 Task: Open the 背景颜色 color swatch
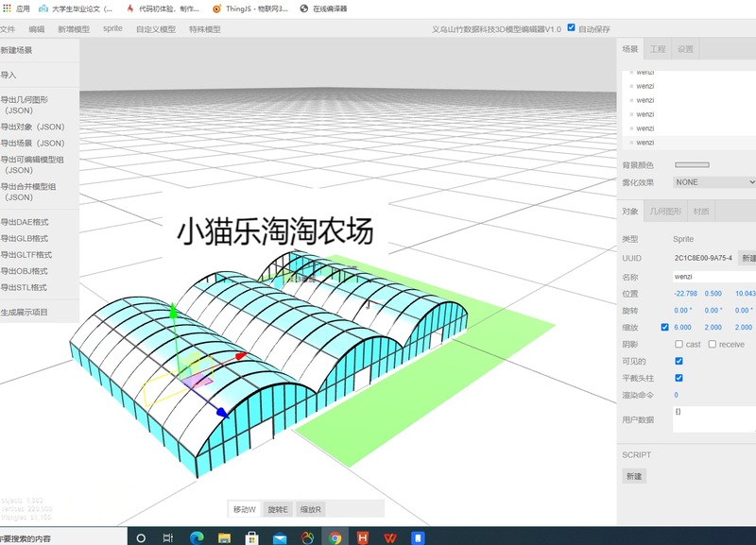pos(692,164)
